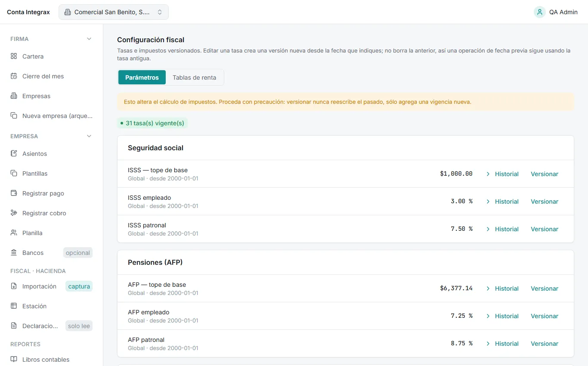
Task: Expand Historial for AFP empleado
Action: (502, 316)
